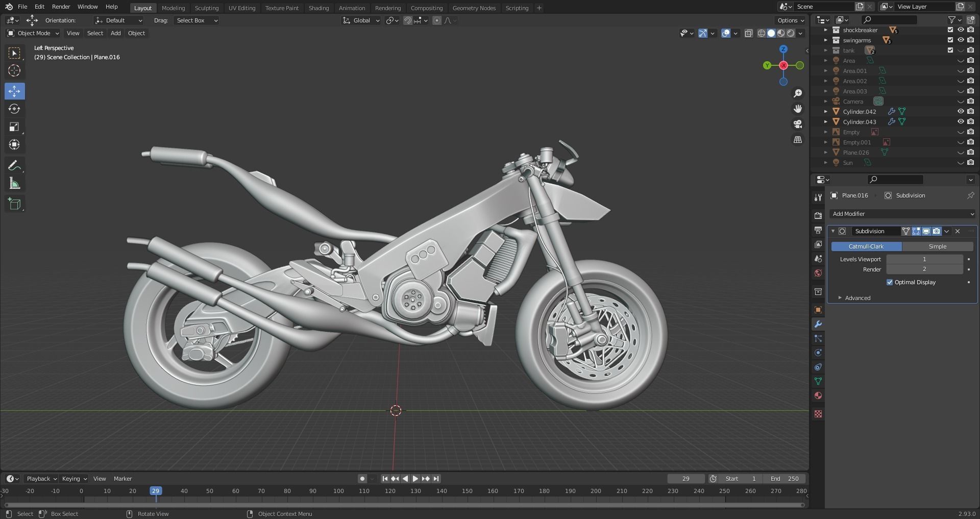This screenshot has height=519, width=980.
Task: Toggle X-ray display icon
Action: tap(748, 33)
